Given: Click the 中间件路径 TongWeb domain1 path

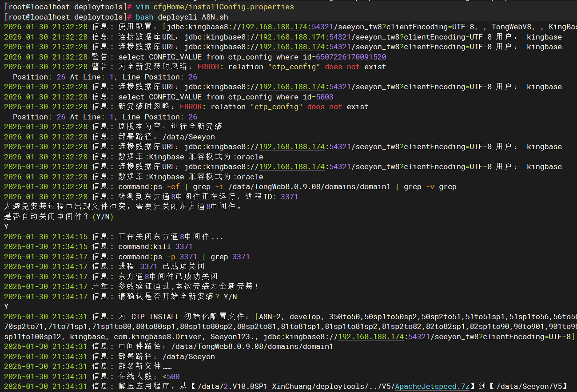Looking at the screenshot, I should coord(252,346).
